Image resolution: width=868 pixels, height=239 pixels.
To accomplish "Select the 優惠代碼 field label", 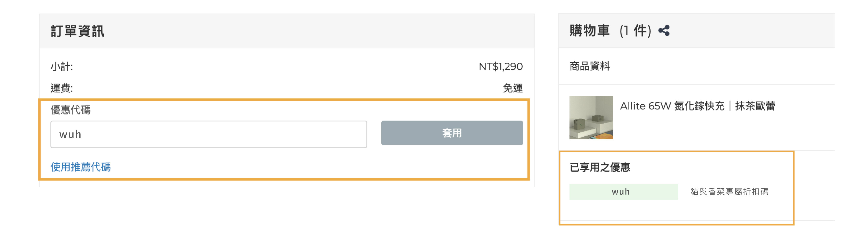I will point(71,110).
